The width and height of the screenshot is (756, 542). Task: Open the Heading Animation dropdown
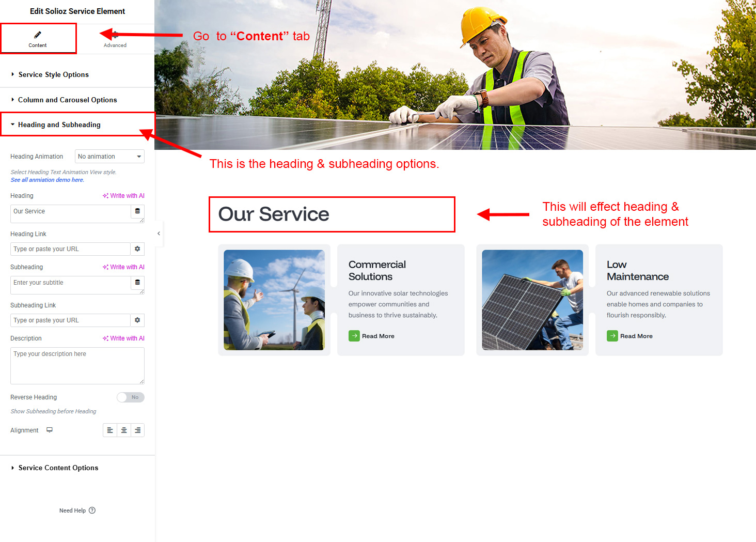[x=109, y=157]
